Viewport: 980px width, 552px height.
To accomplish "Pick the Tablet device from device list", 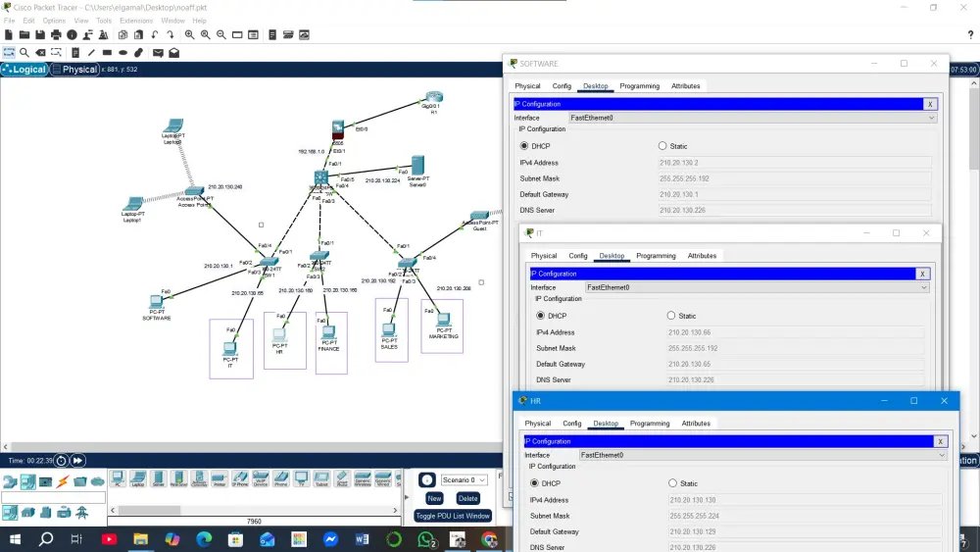I will [x=321, y=478].
